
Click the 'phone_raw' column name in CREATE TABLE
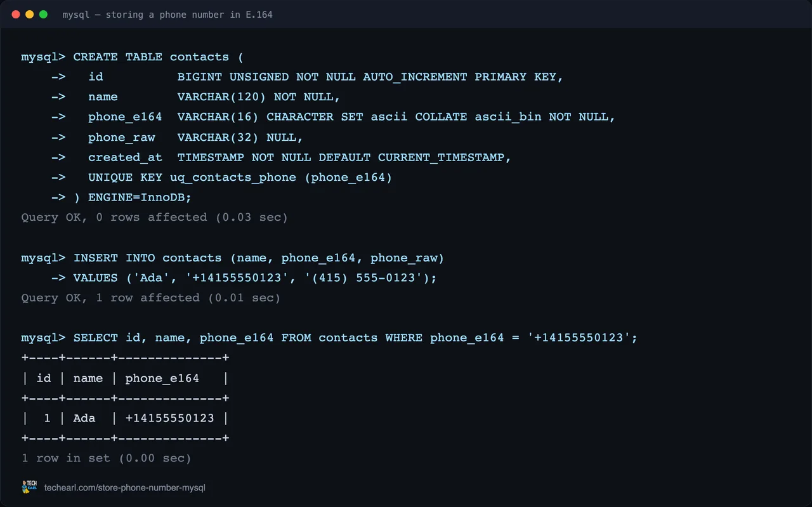[x=122, y=137]
